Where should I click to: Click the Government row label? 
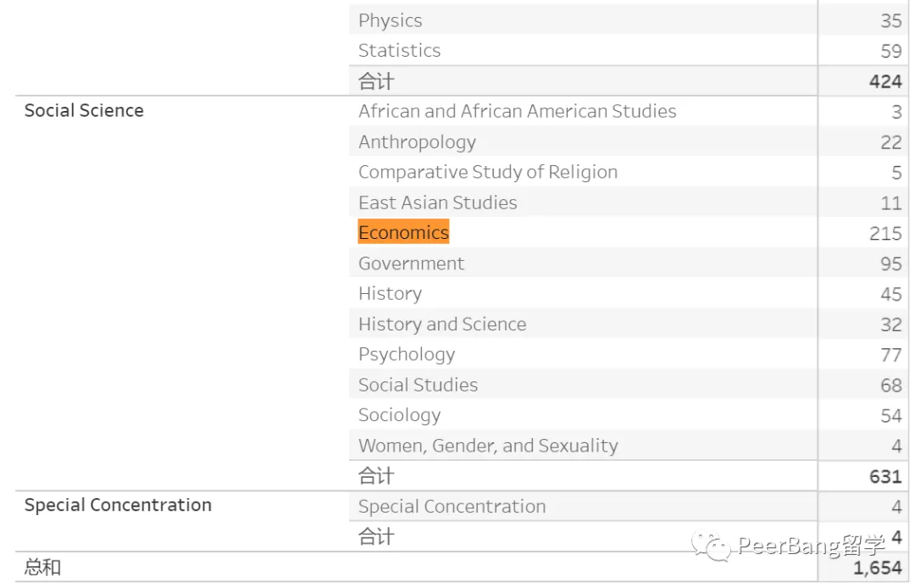(x=411, y=263)
